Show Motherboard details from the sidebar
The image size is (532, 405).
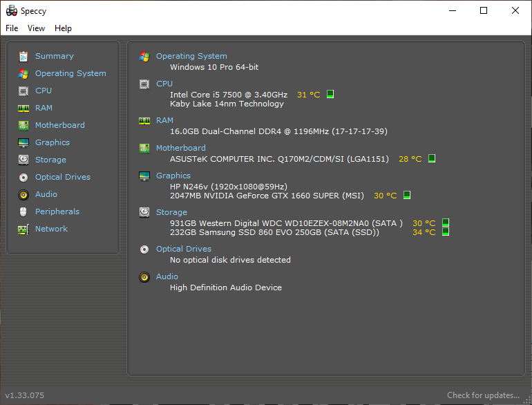coord(60,125)
